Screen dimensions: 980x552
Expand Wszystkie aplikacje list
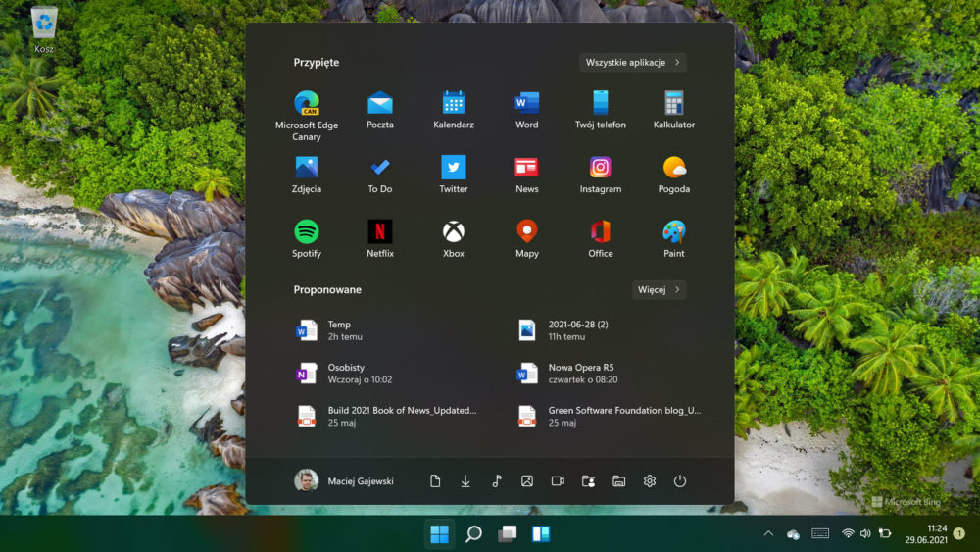[632, 62]
